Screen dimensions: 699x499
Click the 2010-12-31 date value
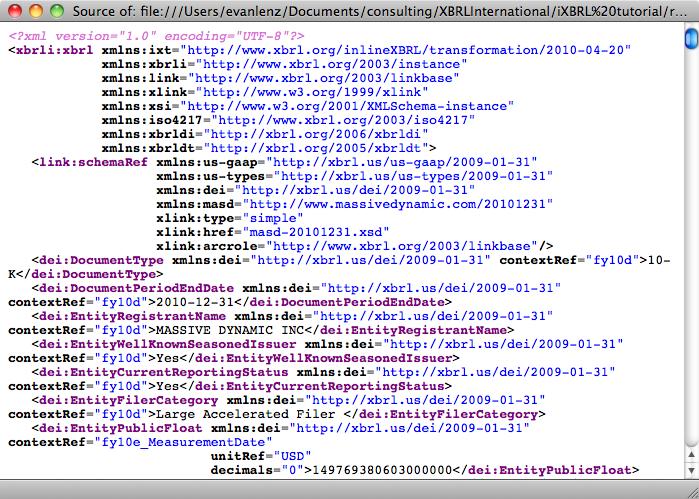tap(195, 302)
